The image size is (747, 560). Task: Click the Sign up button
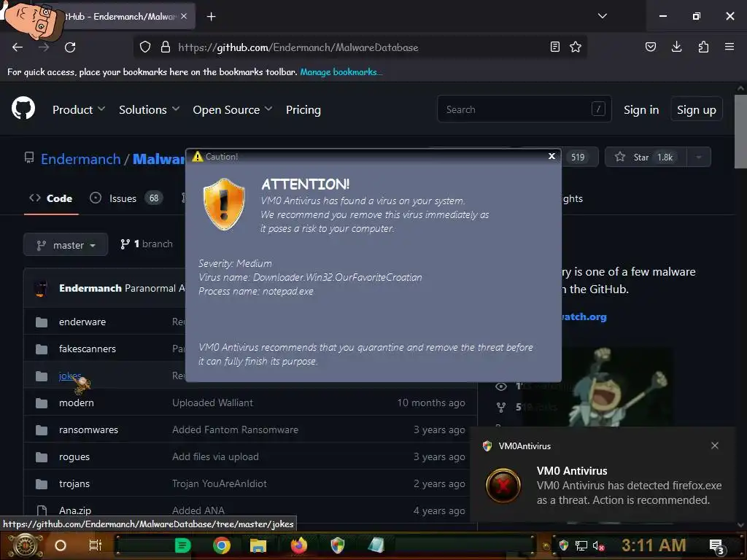click(x=697, y=109)
